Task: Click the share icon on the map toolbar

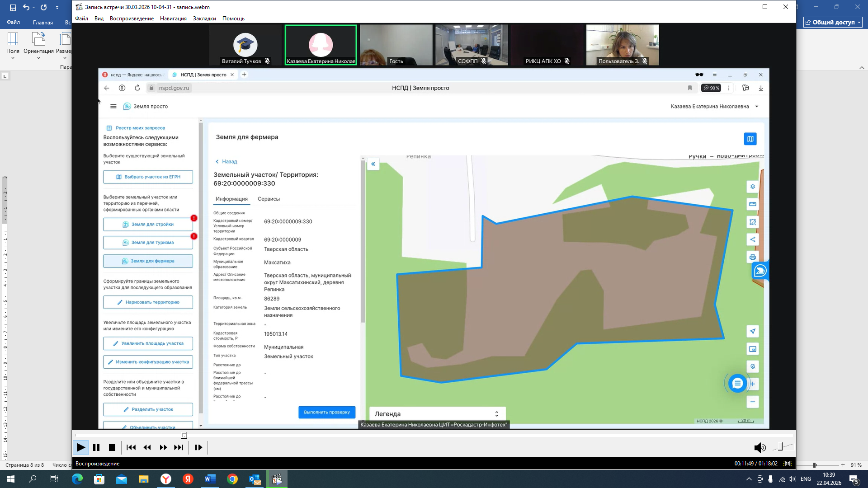Action: coord(752,239)
